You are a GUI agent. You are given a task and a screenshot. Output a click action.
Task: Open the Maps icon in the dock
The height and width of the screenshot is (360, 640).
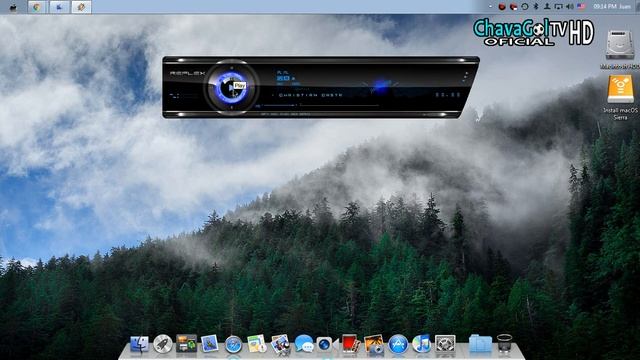[257, 344]
